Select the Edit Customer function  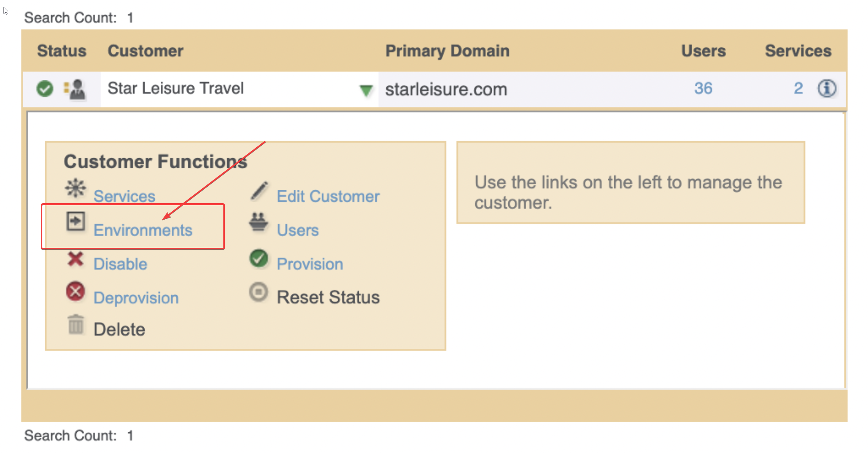328,196
